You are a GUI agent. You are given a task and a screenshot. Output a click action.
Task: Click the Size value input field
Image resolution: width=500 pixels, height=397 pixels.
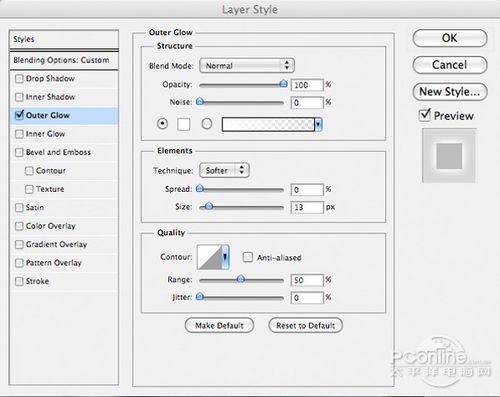[307, 207]
